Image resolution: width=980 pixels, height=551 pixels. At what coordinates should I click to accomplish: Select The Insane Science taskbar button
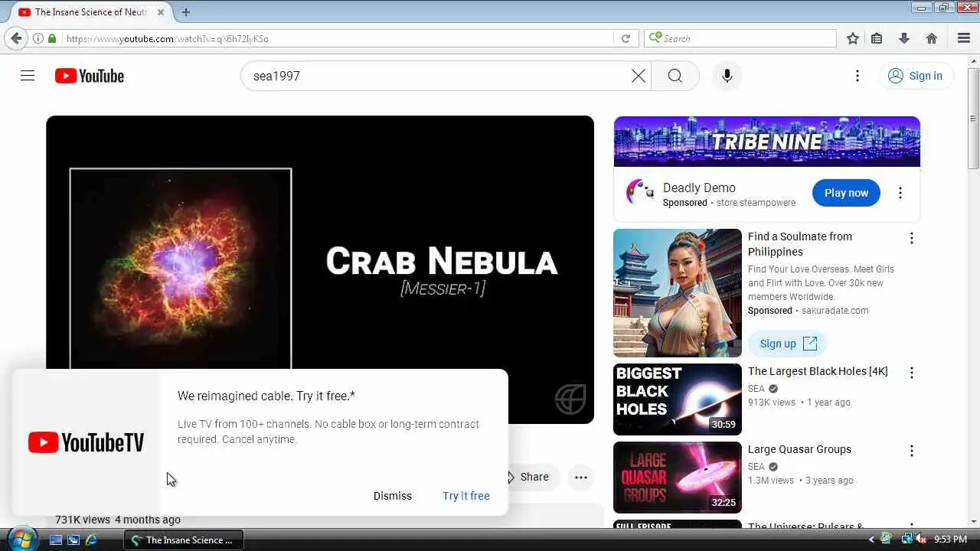(184, 540)
